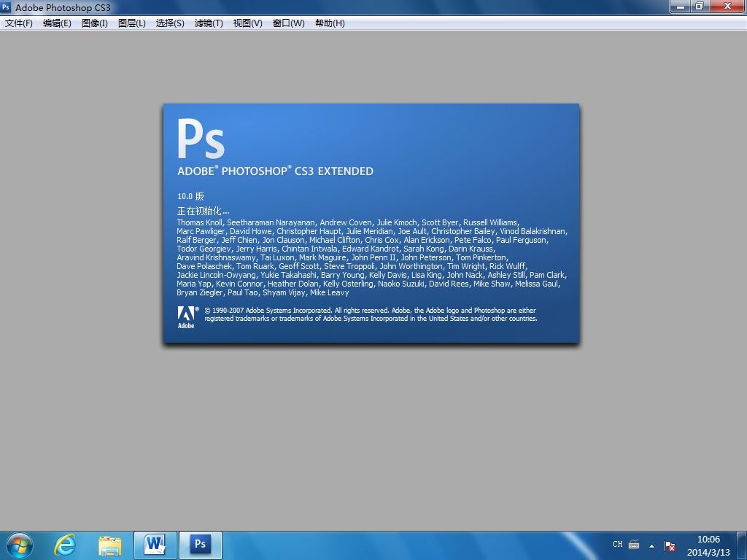The image size is (747, 560).
Task: Click the CH input language indicator
Action: [x=617, y=544]
